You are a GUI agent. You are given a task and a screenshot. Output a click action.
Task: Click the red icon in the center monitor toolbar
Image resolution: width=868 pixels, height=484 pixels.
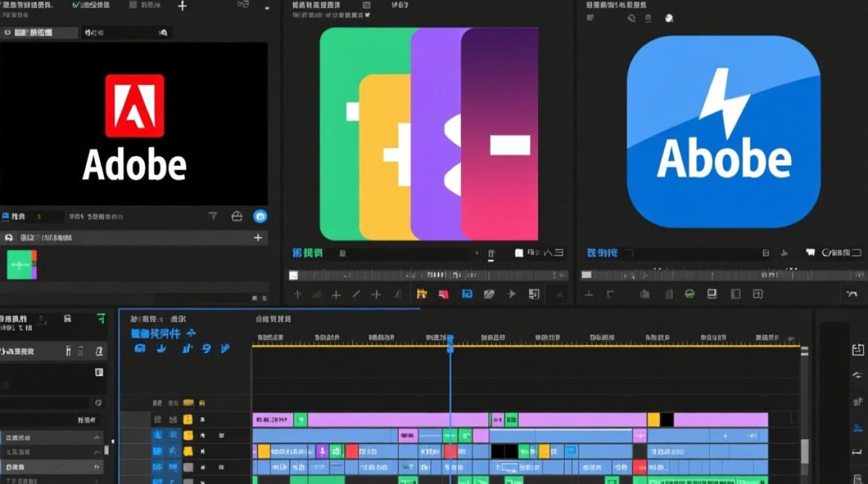click(444, 294)
